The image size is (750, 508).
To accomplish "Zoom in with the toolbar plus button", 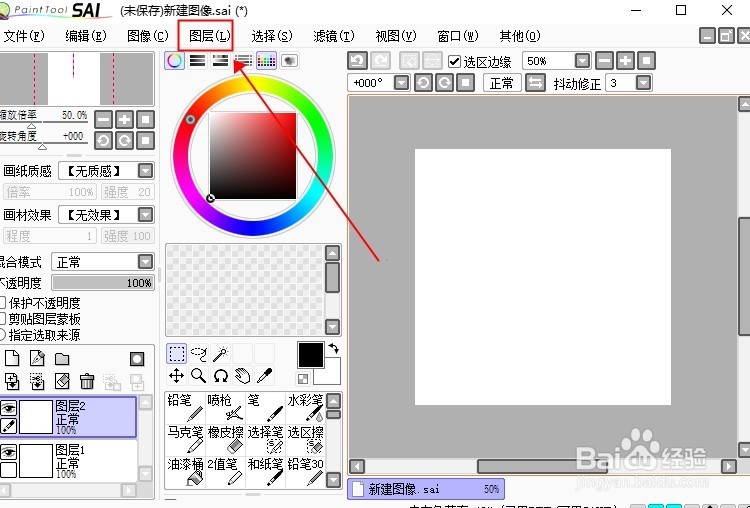I will (x=625, y=61).
